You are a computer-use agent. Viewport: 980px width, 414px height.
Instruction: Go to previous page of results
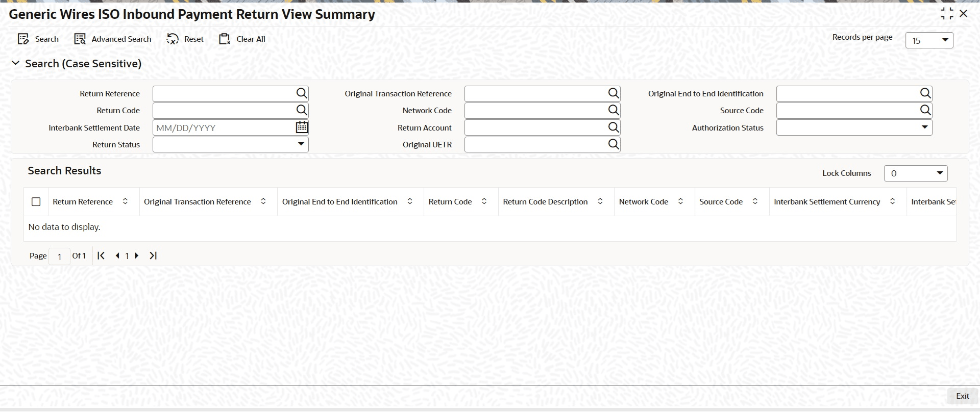click(x=117, y=256)
